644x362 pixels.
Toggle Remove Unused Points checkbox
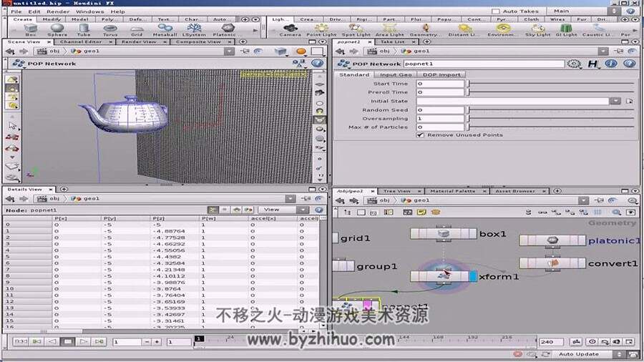(420, 134)
